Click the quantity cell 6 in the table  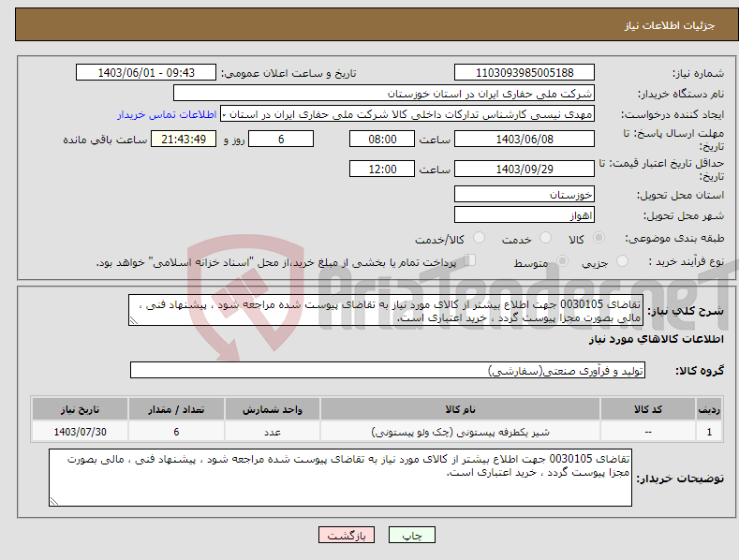point(176,432)
